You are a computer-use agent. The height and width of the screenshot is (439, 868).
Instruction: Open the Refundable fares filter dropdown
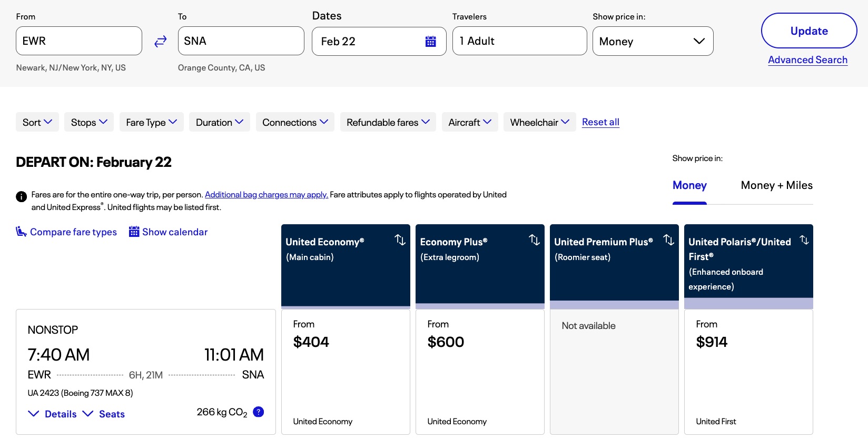click(388, 122)
